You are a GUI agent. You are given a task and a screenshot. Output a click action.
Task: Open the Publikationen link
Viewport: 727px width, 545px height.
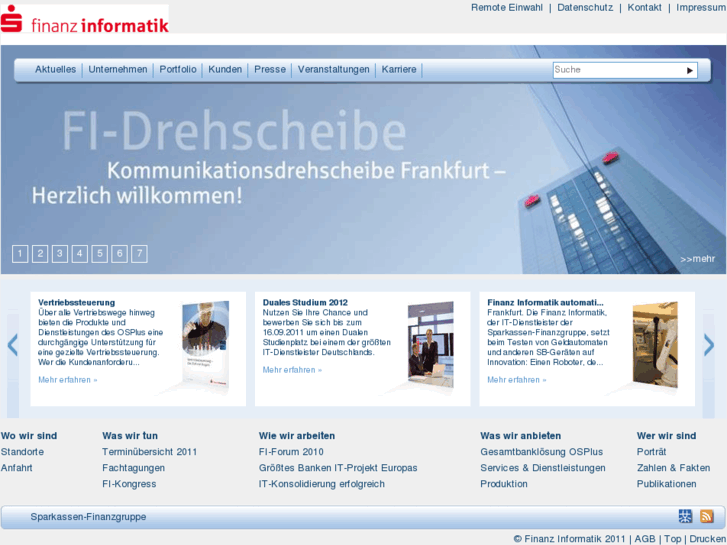tap(666, 484)
